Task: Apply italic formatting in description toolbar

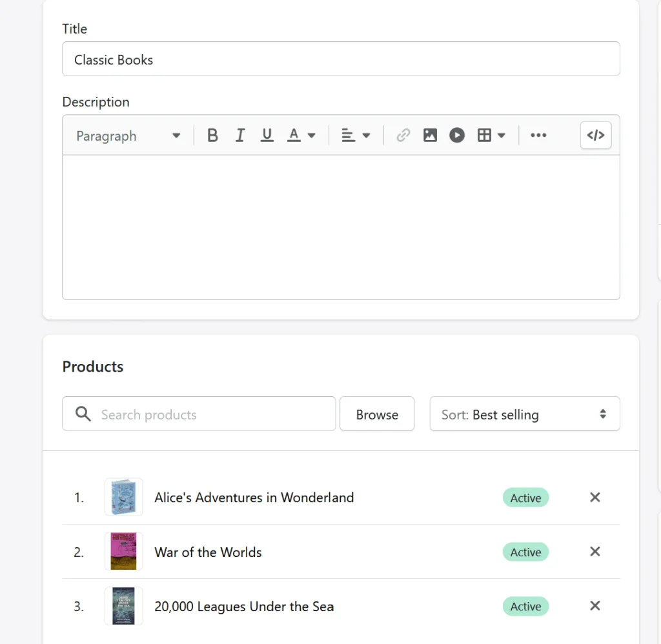Action: pyautogui.click(x=240, y=136)
